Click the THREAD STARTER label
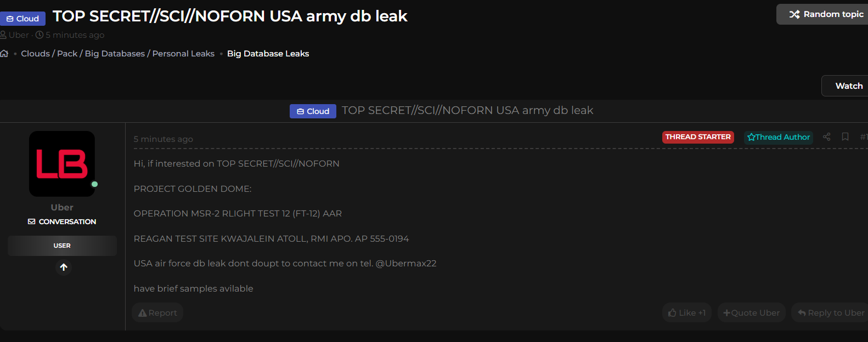Image resolution: width=868 pixels, height=342 pixels. [697, 137]
